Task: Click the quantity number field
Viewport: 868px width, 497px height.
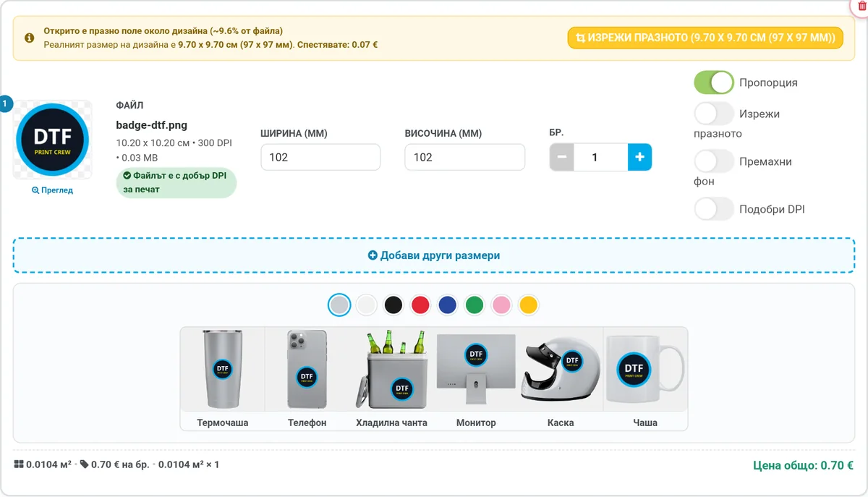Action: point(601,157)
